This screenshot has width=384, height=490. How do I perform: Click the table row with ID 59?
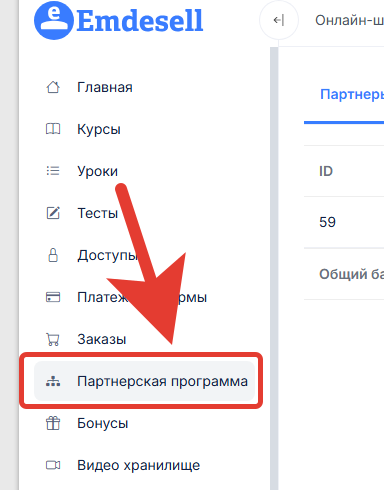coord(344,222)
